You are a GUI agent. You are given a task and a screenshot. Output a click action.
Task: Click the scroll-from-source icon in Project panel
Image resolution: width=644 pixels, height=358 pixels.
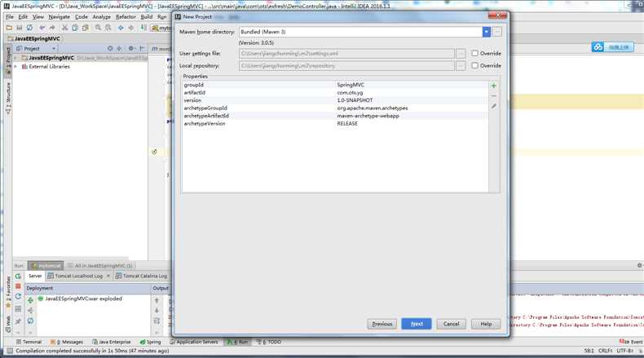110,48
